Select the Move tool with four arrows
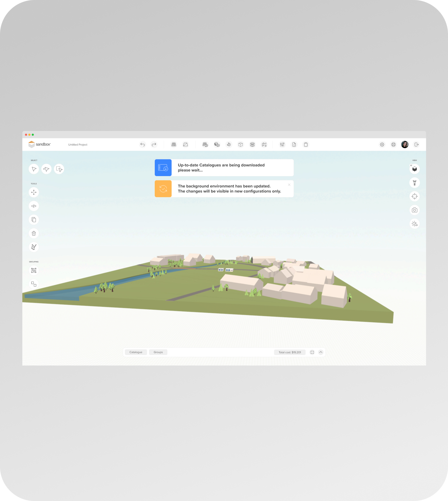 (x=34, y=192)
